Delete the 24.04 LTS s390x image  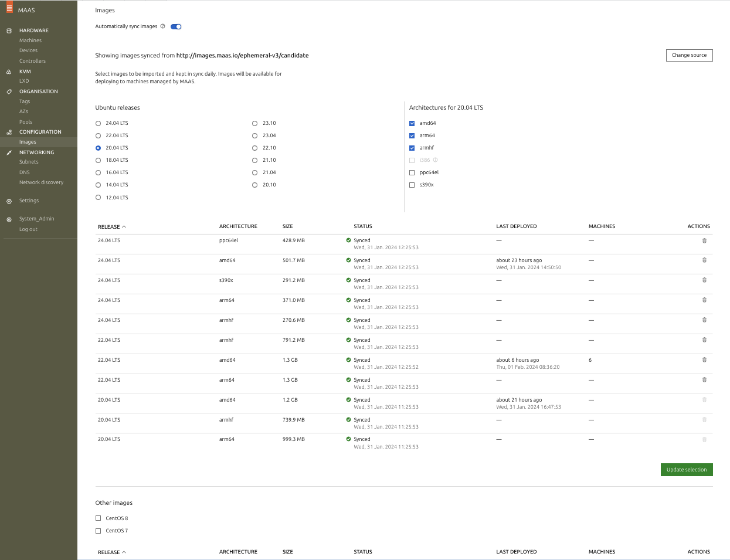pyautogui.click(x=704, y=280)
